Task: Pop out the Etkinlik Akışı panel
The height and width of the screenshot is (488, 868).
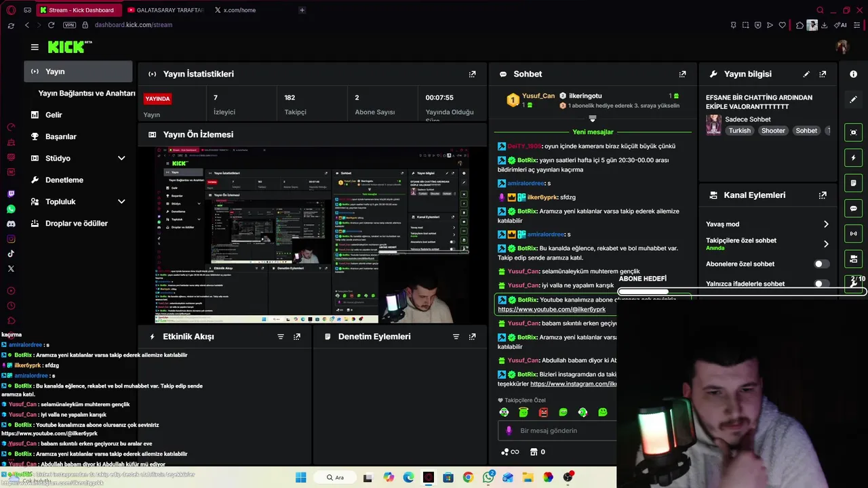Action: (297, 336)
